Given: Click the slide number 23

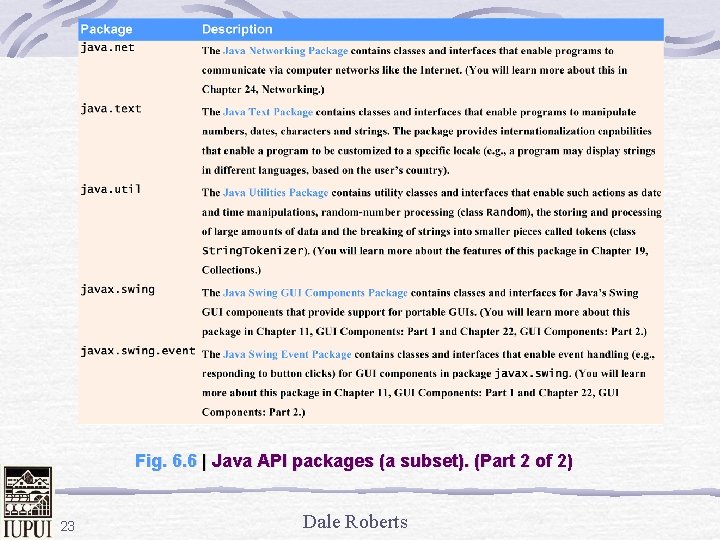Looking at the screenshot, I should coord(68,526).
